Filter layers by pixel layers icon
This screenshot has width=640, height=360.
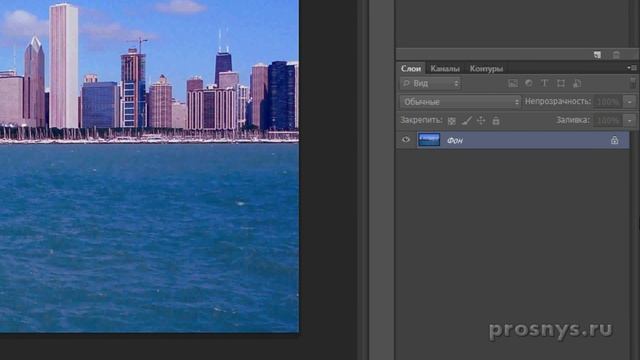tap(513, 84)
